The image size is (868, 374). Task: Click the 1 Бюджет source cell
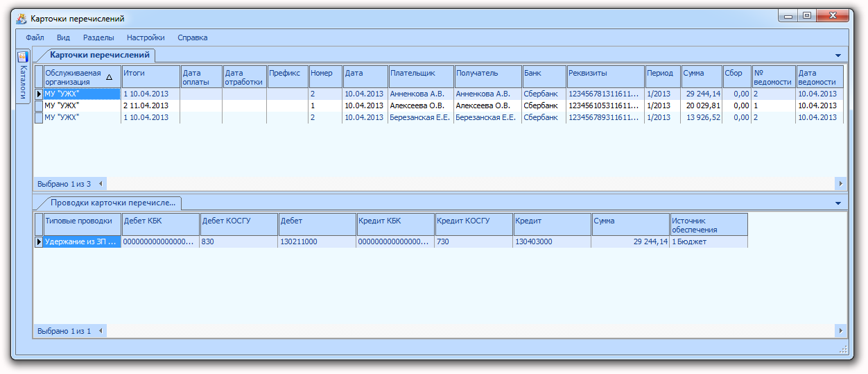point(709,241)
